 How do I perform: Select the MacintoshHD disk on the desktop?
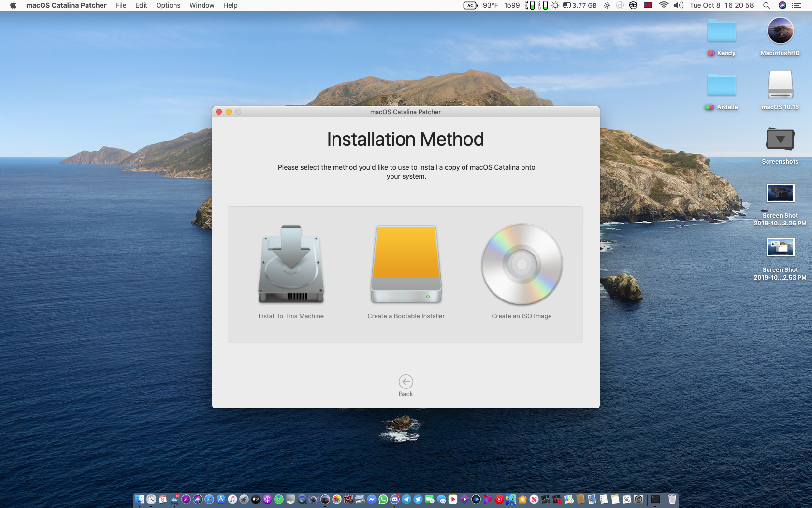tap(780, 37)
